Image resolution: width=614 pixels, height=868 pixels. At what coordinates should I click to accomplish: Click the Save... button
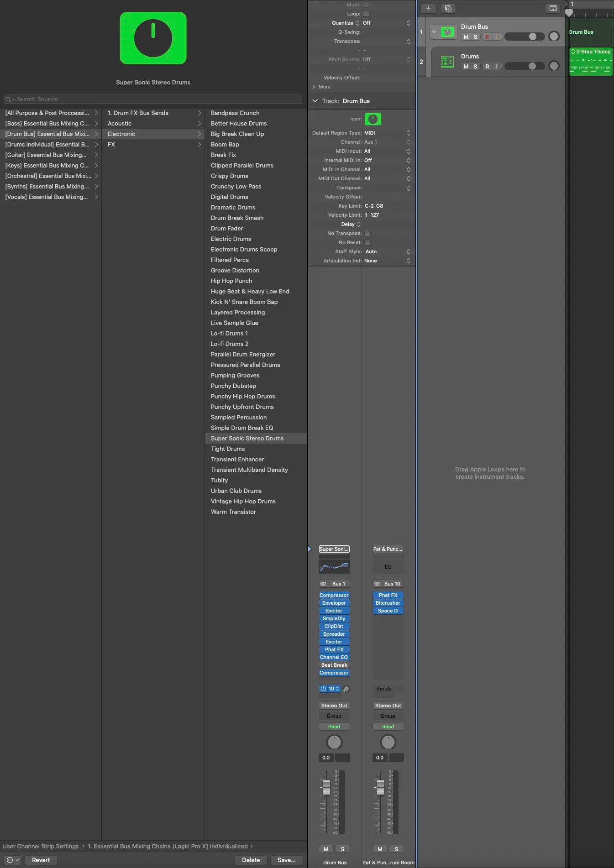286,860
